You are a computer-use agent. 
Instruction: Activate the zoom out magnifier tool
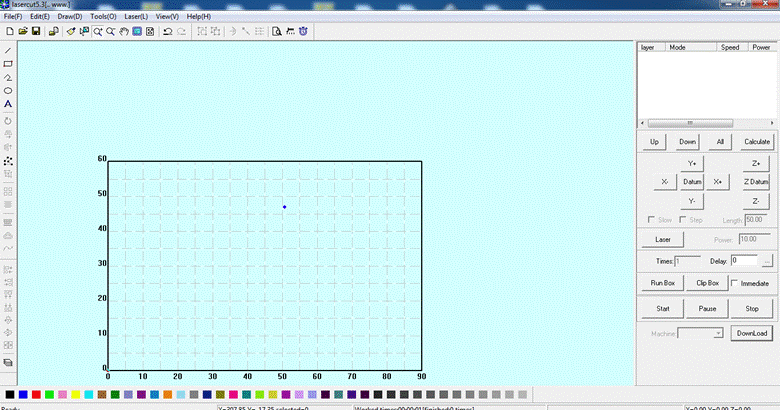click(x=110, y=31)
